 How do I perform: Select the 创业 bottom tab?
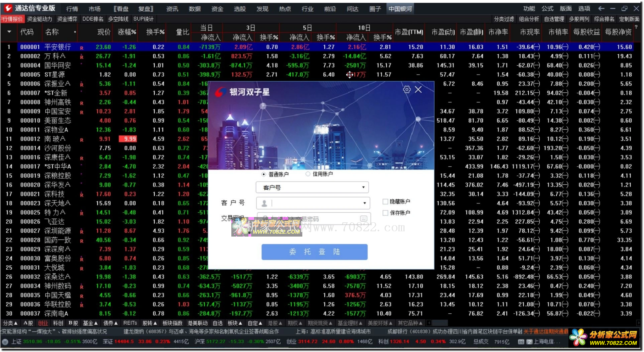coord(43,323)
